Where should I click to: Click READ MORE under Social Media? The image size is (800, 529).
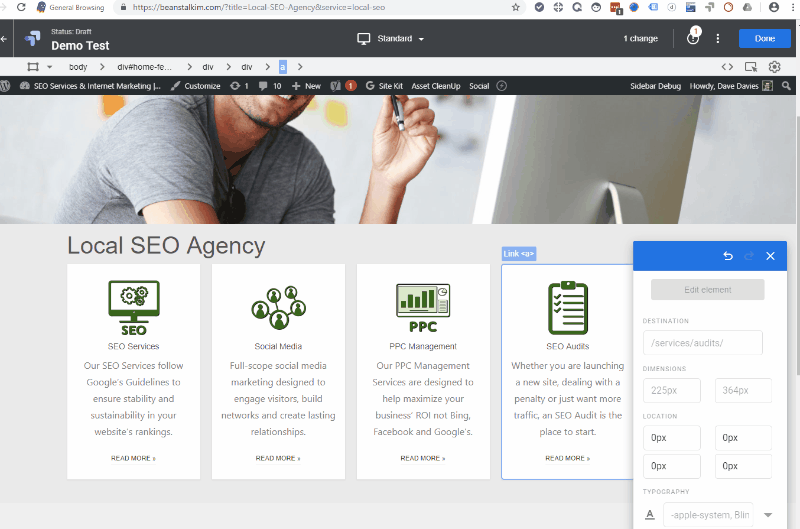pyautogui.click(x=278, y=459)
